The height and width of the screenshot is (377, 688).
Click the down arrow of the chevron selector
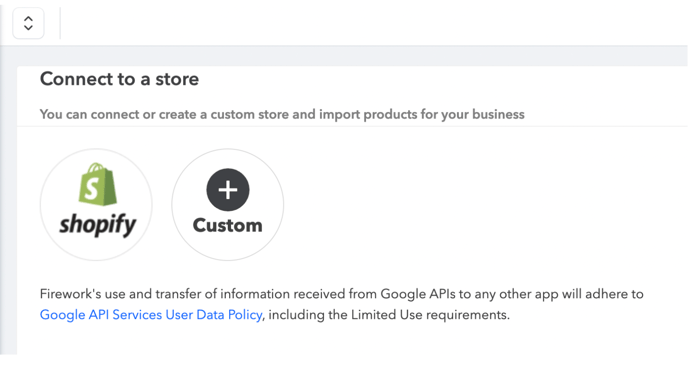click(29, 28)
